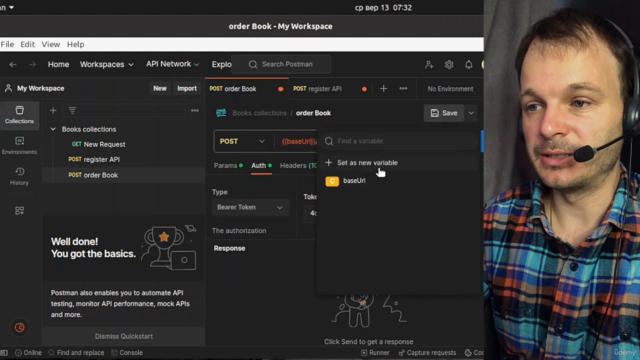Image resolution: width=640 pixels, height=360 pixels.
Task: Open tab options ellipsis menu
Action: (403, 89)
